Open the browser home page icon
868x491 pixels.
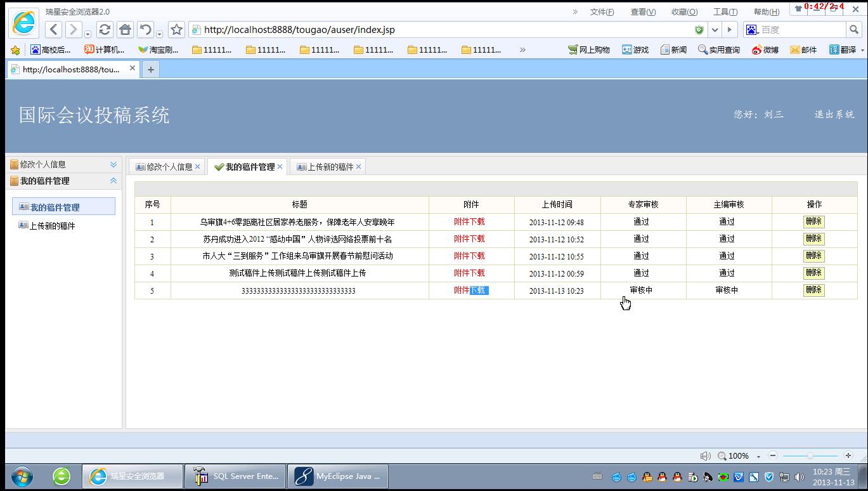point(125,29)
